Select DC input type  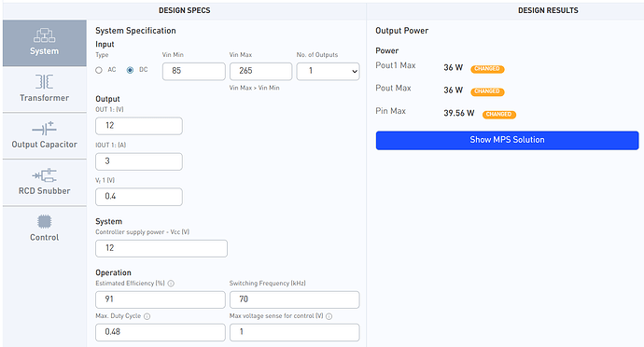tap(130, 70)
